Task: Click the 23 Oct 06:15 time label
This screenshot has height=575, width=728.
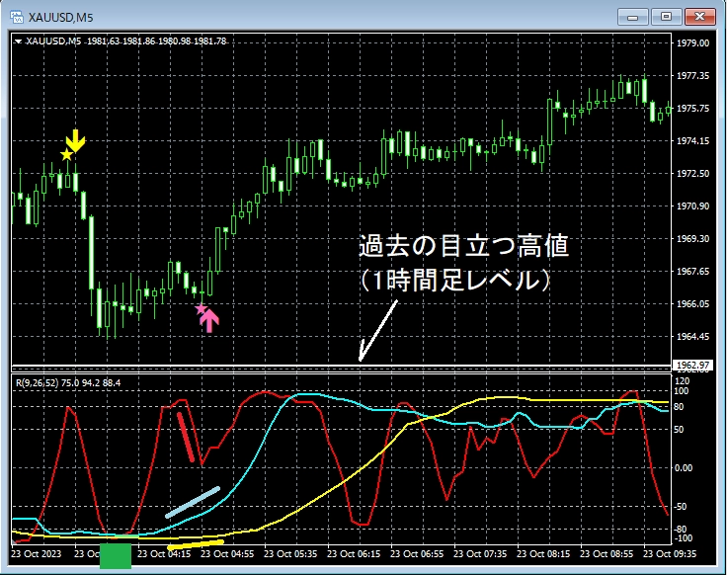Action: click(x=354, y=553)
